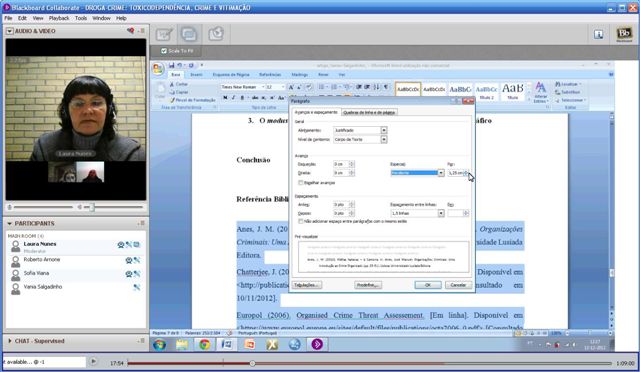Image resolution: width=640 pixels, height=372 pixels.
Task: Open the Tools menu
Action: (81, 18)
